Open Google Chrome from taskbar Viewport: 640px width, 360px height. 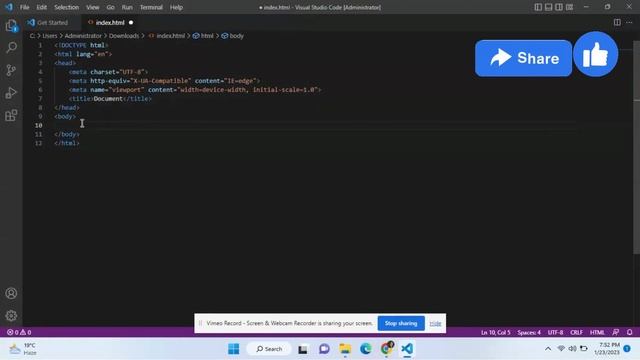[x=387, y=349]
